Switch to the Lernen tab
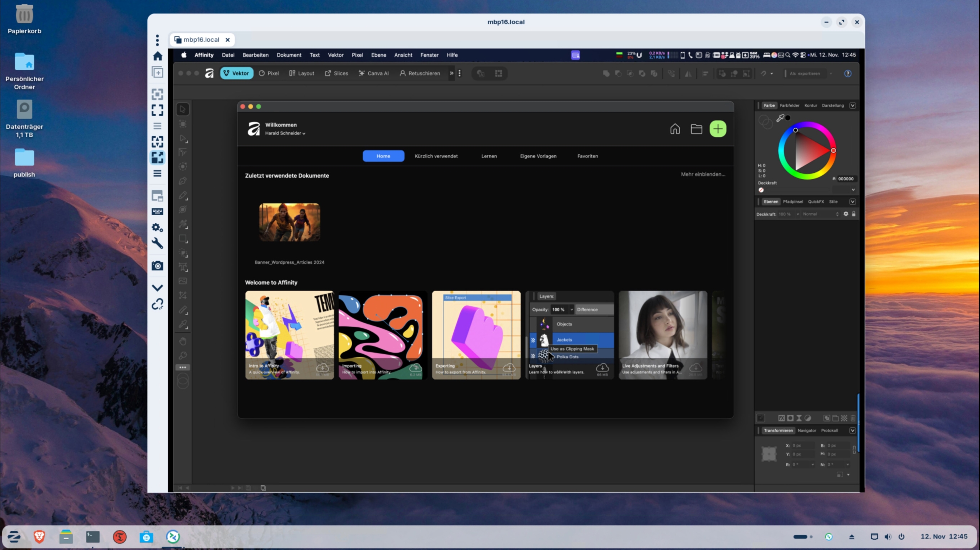The width and height of the screenshot is (980, 550). click(x=489, y=156)
